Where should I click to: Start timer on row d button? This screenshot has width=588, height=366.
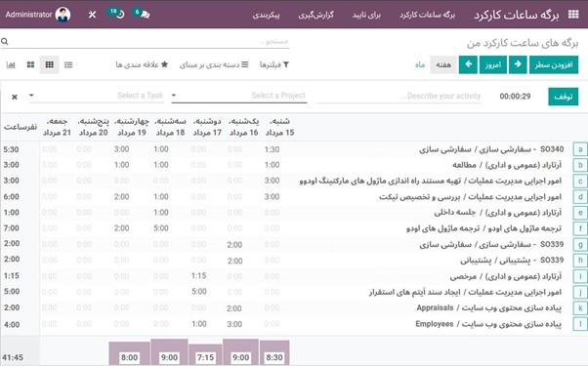point(580,197)
